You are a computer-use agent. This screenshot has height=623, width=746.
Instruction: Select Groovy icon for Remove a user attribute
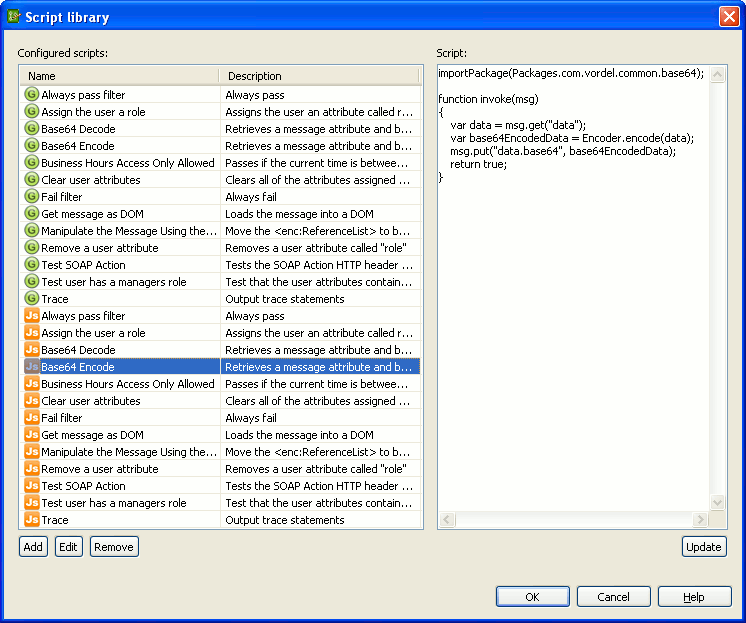tap(31, 247)
